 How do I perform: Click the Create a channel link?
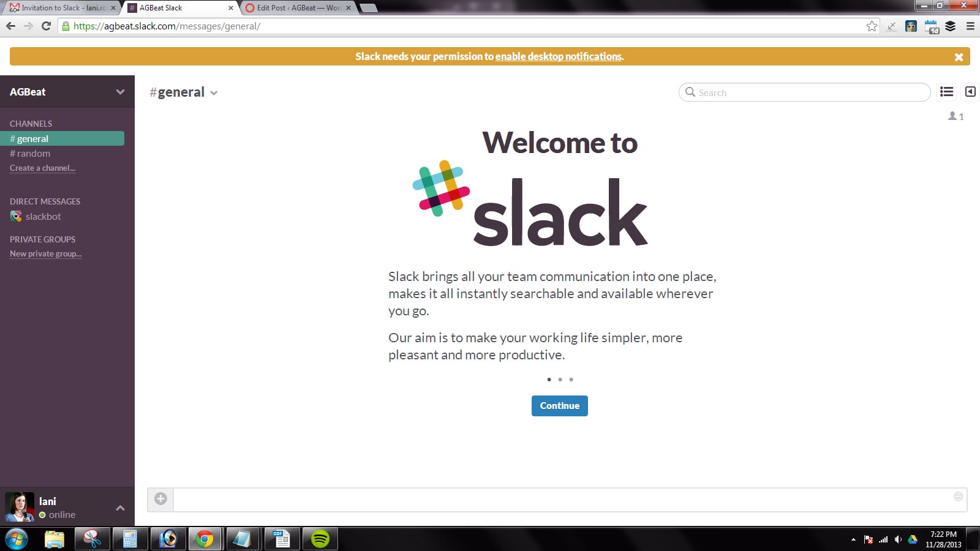click(x=42, y=168)
